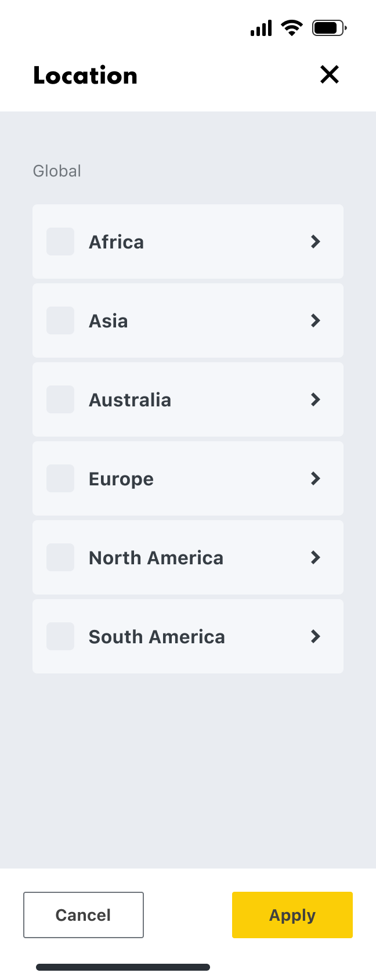Tap the home indicator bar
This screenshot has width=376, height=980.
[123, 967]
